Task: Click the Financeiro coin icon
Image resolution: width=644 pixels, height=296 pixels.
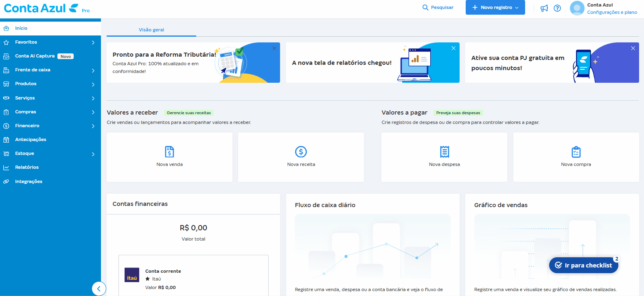Action: tap(6, 126)
